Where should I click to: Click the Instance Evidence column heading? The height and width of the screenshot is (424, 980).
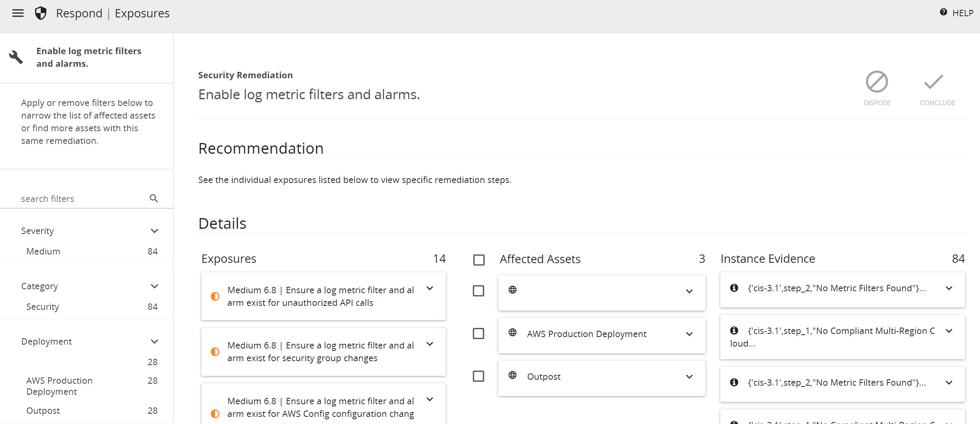click(767, 258)
